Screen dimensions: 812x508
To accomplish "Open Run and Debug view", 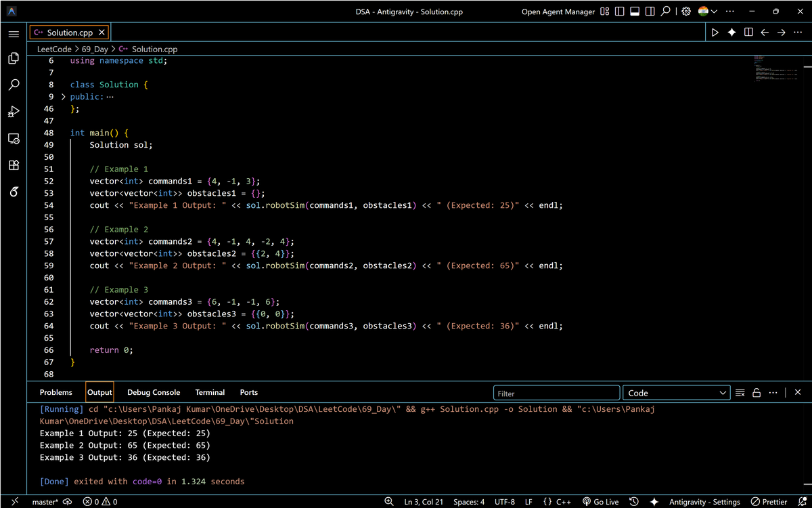I will click(14, 112).
